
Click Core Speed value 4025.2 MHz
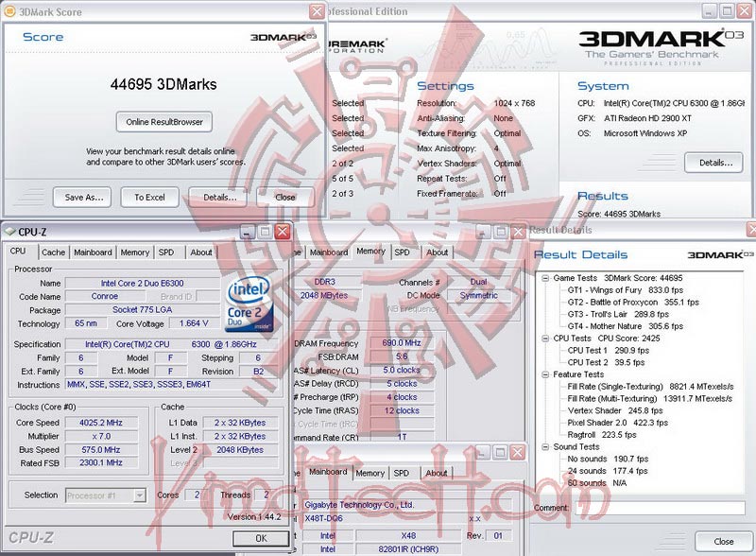(101, 423)
